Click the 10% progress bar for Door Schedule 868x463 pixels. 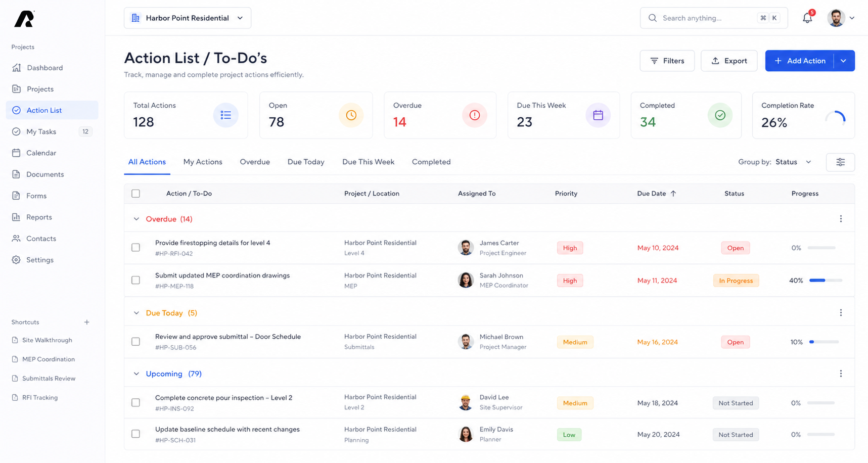point(824,342)
